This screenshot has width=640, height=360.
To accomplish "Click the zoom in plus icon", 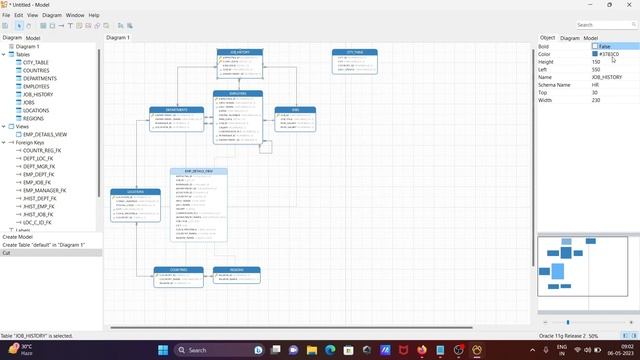I will (631, 322).
